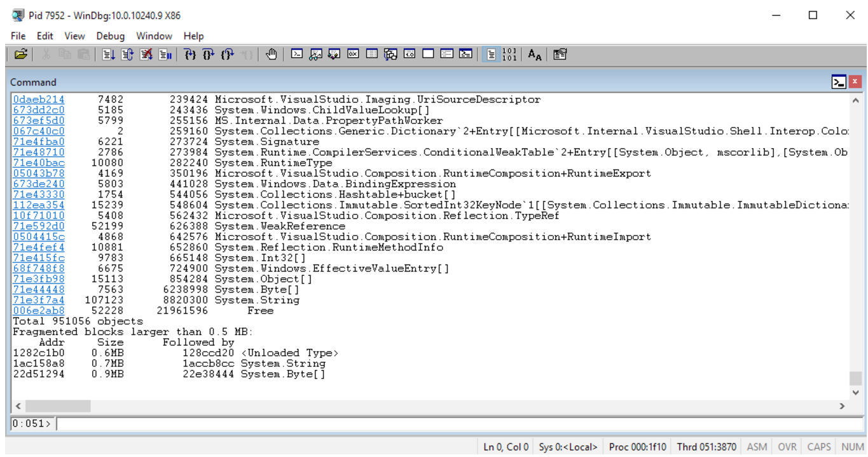Click address link 673dd2c0
This screenshot has width=868, height=457.
[x=39, y=110]
